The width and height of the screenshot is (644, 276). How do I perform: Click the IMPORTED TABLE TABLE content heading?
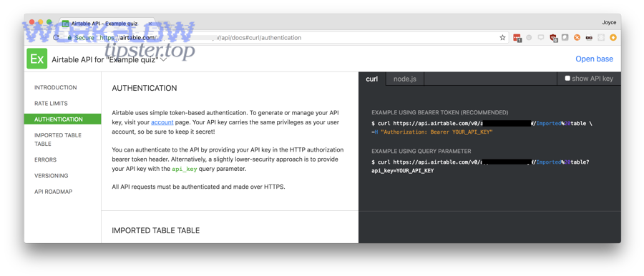tap(156, 230)
